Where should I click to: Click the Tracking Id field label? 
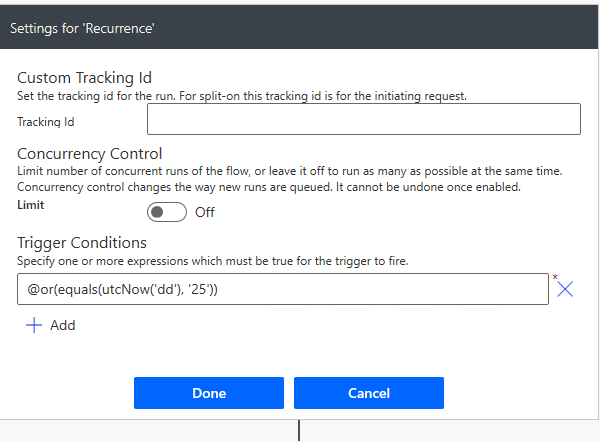[46, 122]
